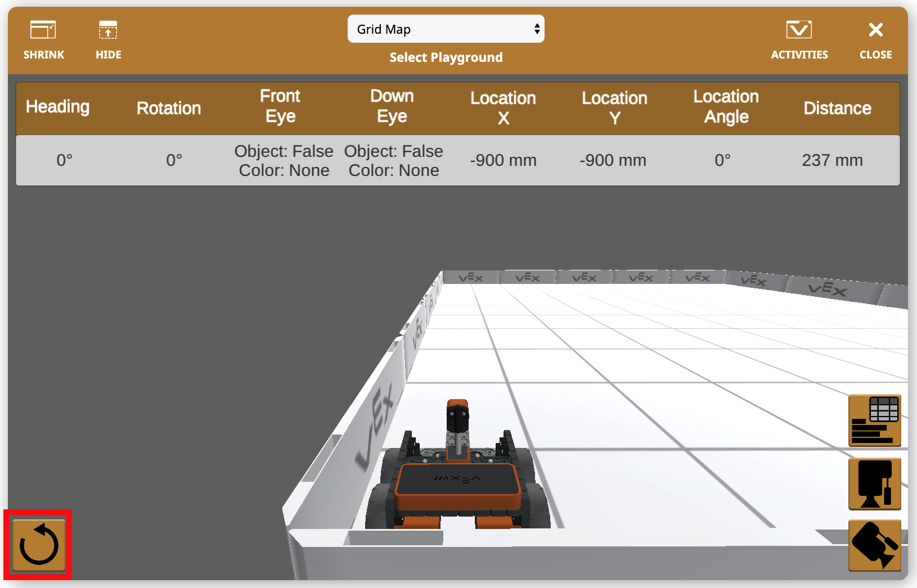Image resolution: width=917 pixels, height=588 pixels.
Task: Click the Select Playground label
Action: pyautogui.click(x=446, y=57)
